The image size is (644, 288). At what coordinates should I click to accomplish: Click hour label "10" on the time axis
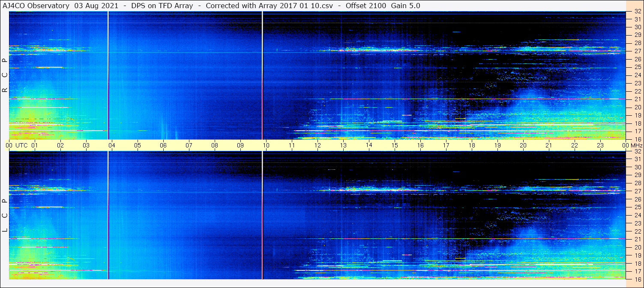pos(266,145)
